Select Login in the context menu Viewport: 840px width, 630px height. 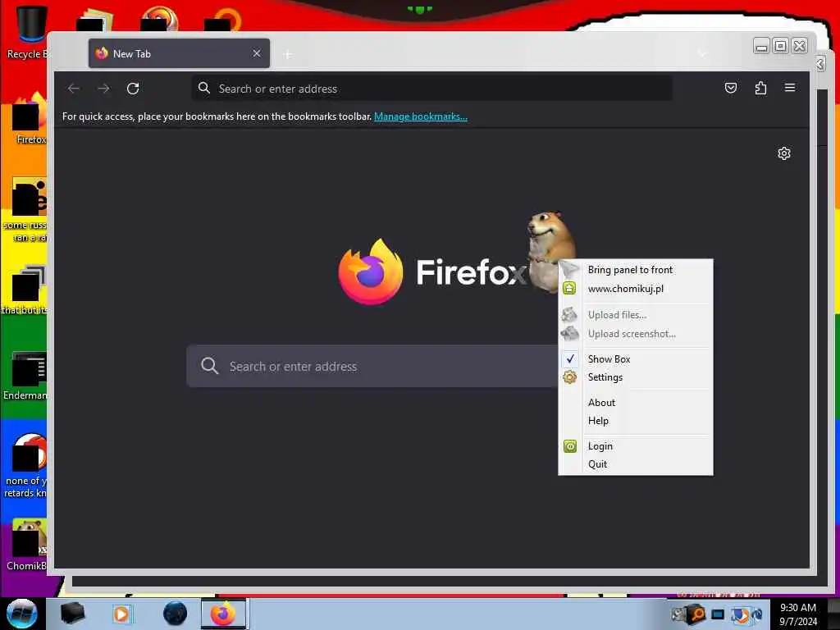point(636,446)
